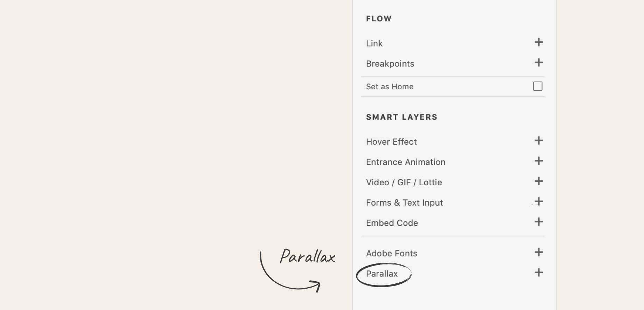The image size is (644, 310).
Task: Click plus next to Forms & Text Input
Action: pyautogui.click(x=539, y=202)
